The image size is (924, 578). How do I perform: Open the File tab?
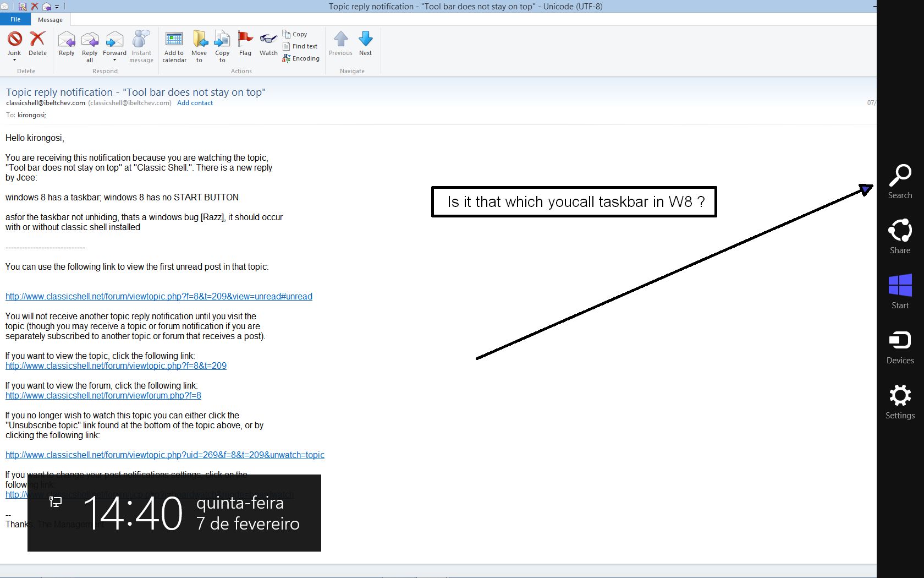click(x=15, y=19)
